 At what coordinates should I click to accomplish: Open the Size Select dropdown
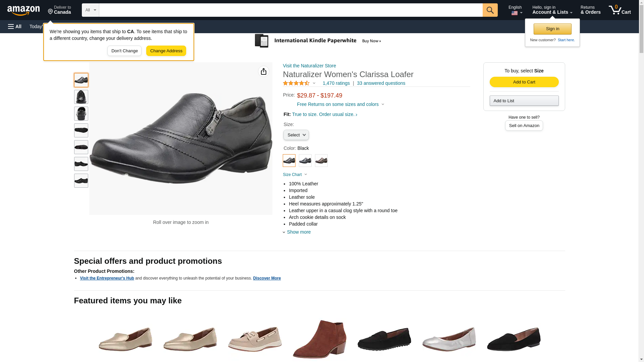pyautogui.click(x=296, y=135)
